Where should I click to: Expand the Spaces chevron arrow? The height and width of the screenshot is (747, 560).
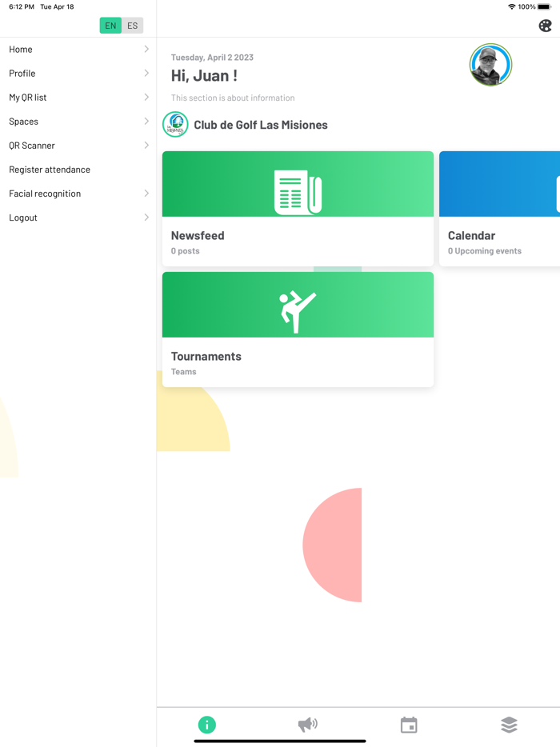pyautogui.click(x=146, y=121)
